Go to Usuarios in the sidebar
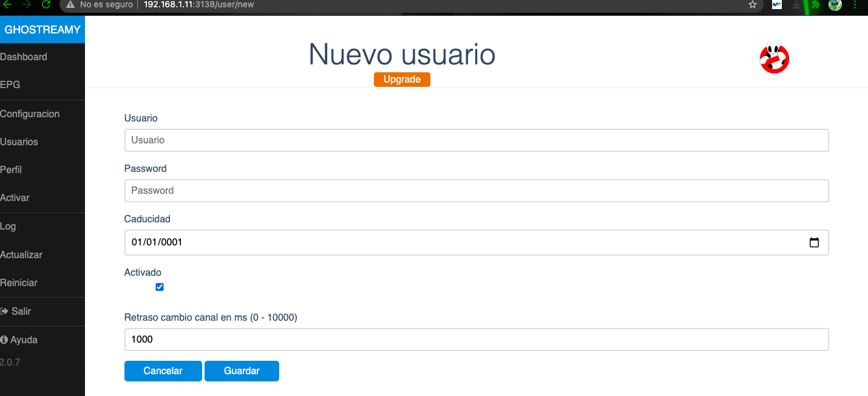 (x=19, y=142)
